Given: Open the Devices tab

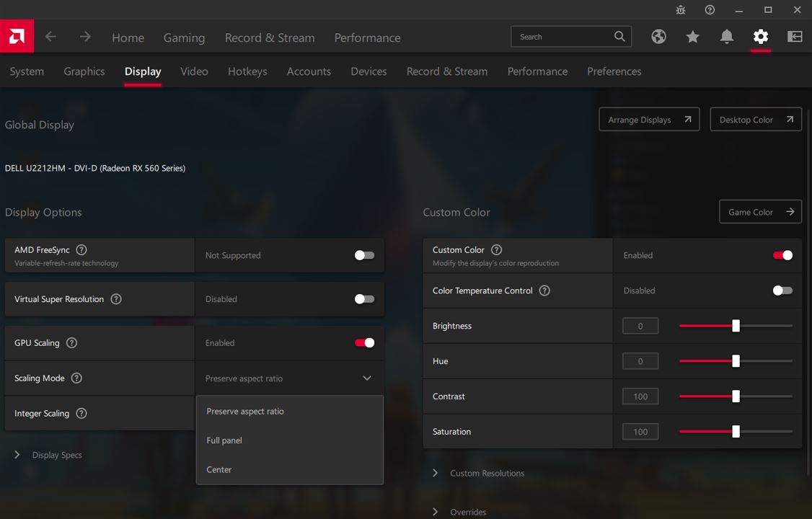Looking at the screenshot, I should 369,71.
